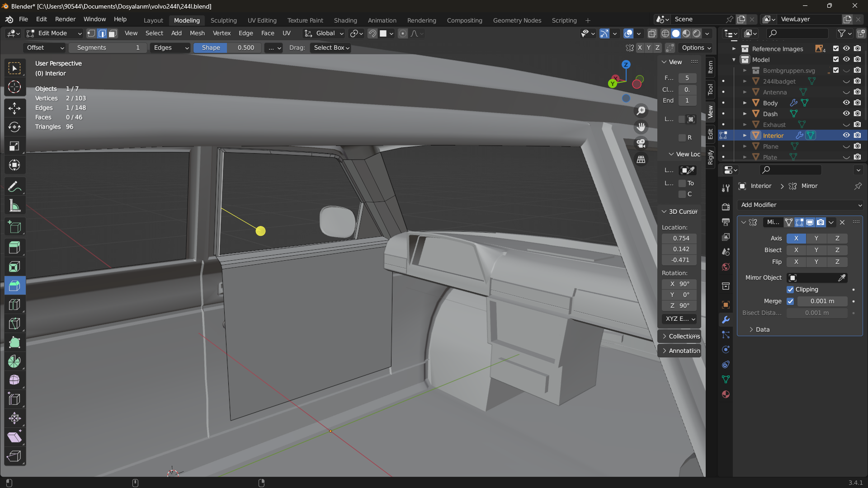Switch to face select mode
This screenshot has width=868, height=488.
[x=113, y=33]
